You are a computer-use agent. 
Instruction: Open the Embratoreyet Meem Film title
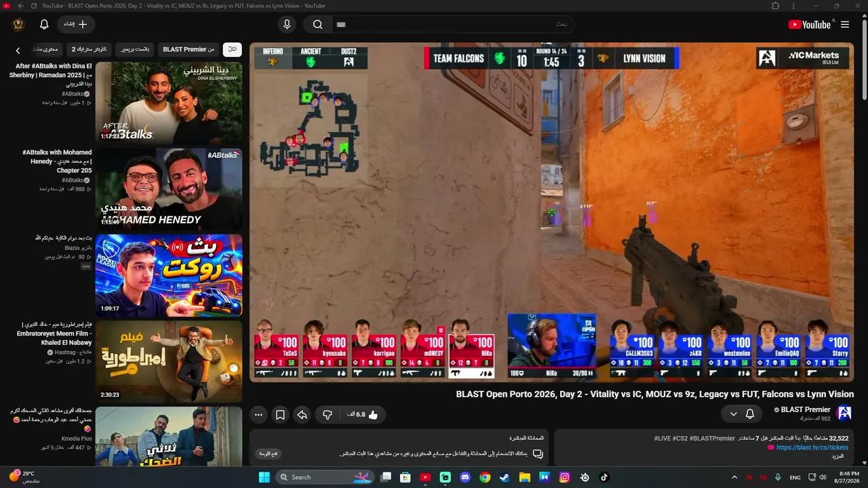pyautogui.click(x=55, y=333)
